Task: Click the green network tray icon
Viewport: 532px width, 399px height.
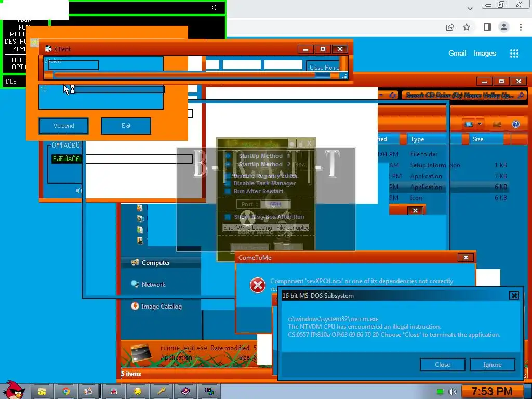Action: tap(440, 392)
